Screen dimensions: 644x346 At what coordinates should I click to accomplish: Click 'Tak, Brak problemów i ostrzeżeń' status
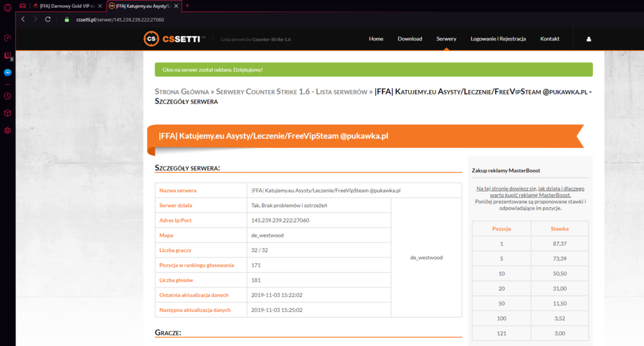tap(289, 205)
